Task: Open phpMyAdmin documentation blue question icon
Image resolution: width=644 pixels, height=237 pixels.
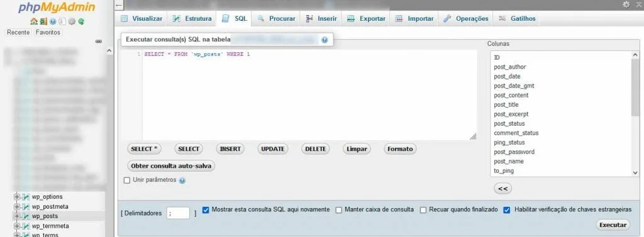Action: [x=53, y=21]
